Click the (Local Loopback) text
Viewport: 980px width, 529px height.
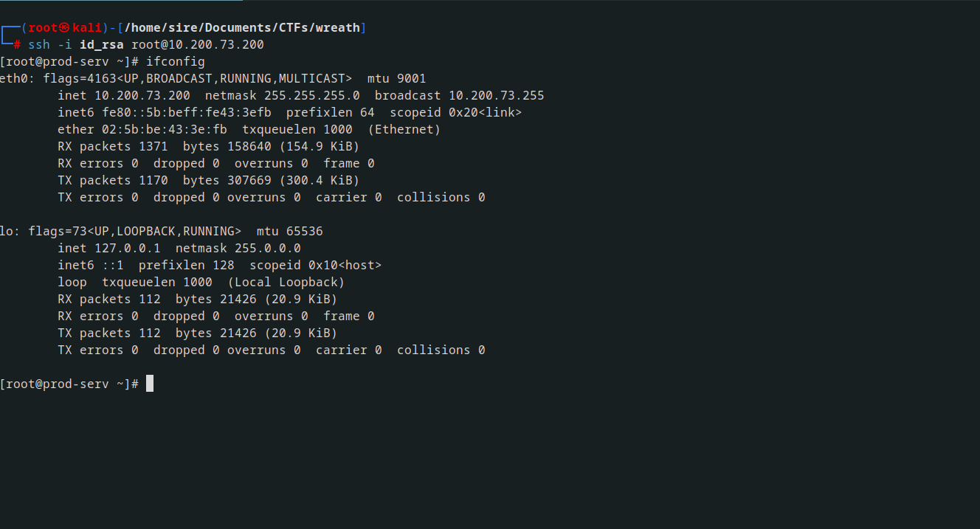[286, 283]
